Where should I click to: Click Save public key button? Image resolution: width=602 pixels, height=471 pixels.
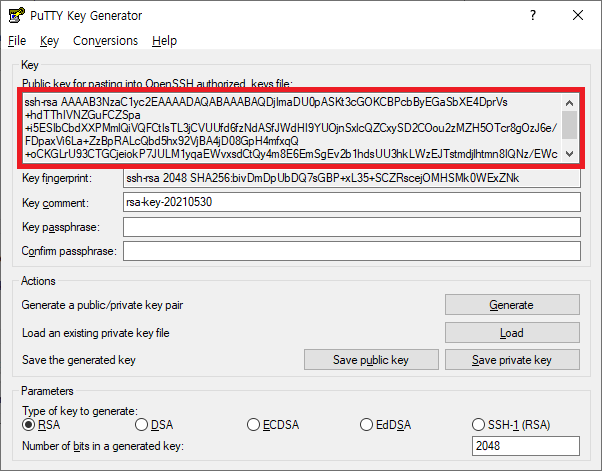(x=371, y=360)
